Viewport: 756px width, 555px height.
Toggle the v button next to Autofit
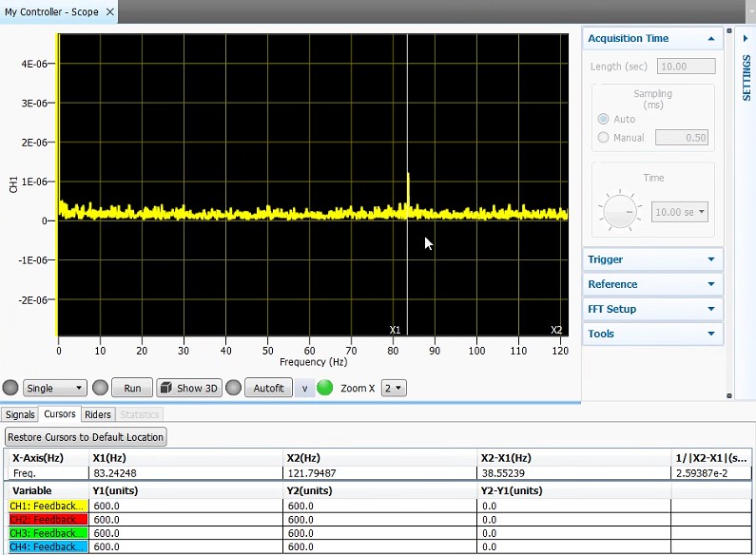(x=304, y=388)
